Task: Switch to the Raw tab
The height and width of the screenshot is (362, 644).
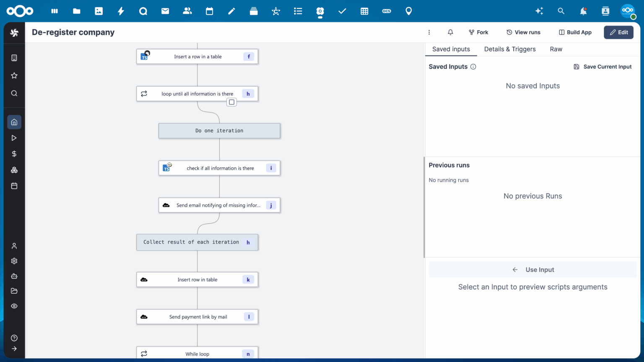Action: [x=556, y=49]
